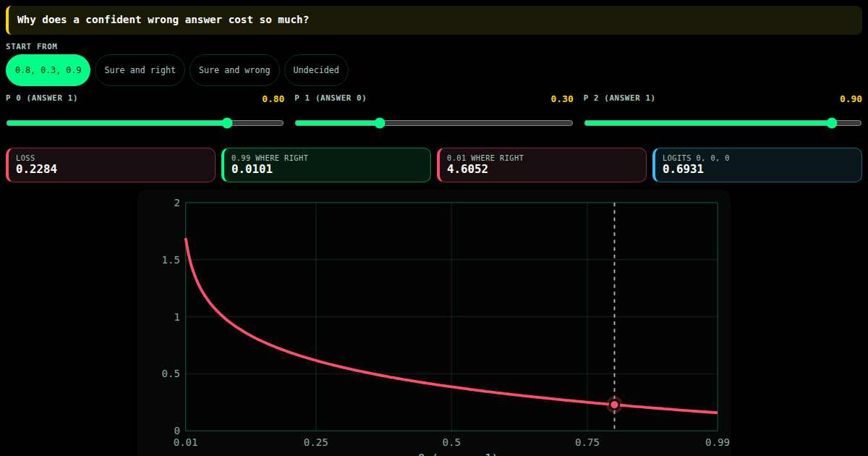Viewport: 868px width, 456px height.
Task: Click the LOSS 0.2284 stat card
Action: point(111,165)
